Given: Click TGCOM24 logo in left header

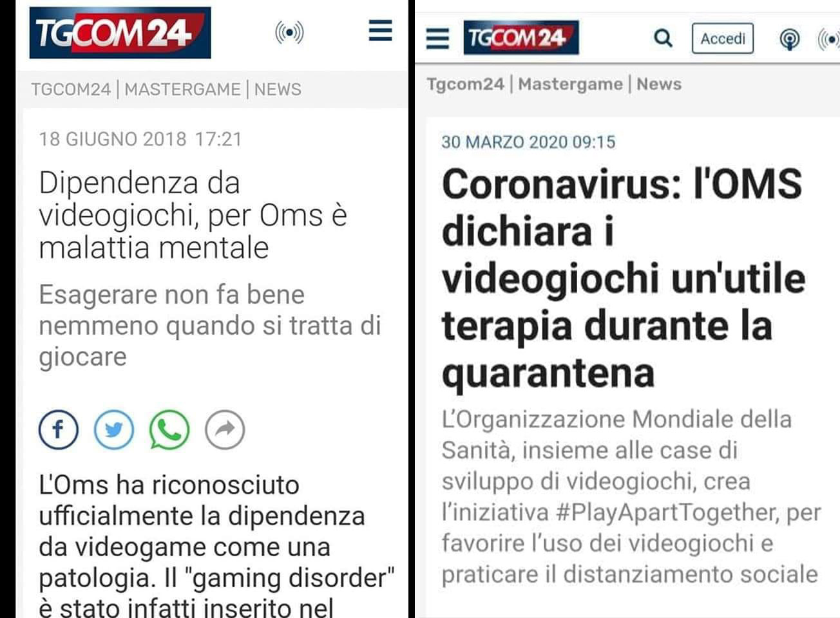Looking at the screenshot, I should [120, 33].
